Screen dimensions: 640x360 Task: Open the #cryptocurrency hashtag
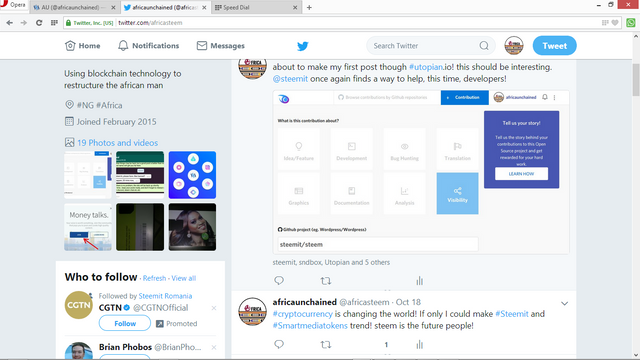click(x=302, y=314)
